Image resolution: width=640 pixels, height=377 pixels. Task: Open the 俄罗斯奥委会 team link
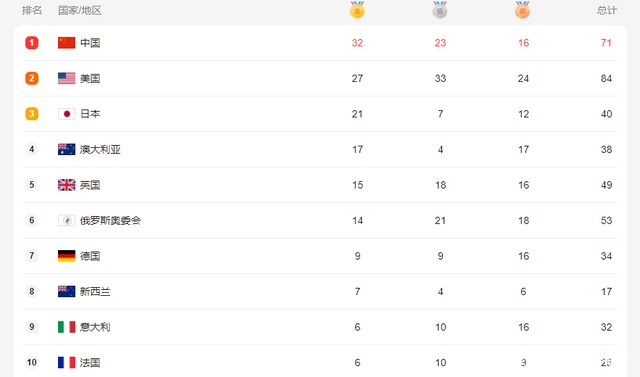[110, 220]
